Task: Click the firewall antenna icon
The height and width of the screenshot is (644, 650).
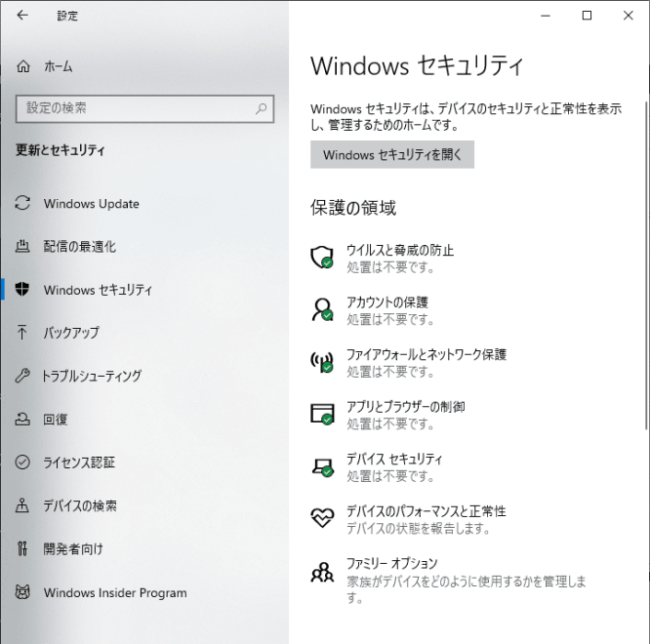Action: coord(322,362)
